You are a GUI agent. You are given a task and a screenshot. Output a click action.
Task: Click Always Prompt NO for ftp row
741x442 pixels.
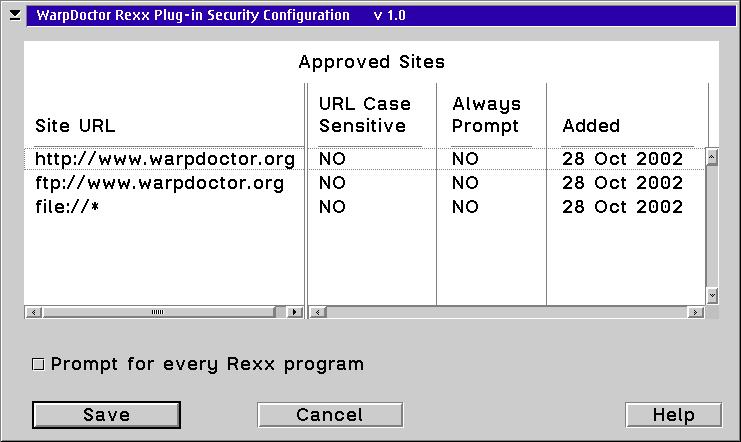pos(465,183)
